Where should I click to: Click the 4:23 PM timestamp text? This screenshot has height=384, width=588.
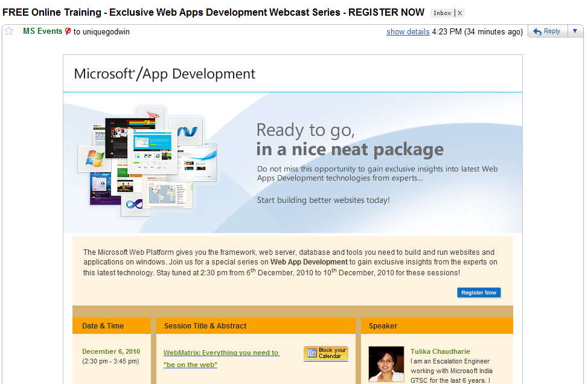pyautogui.click(x=477, y=31)
